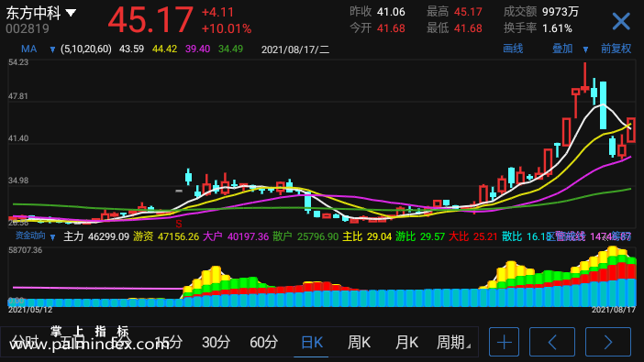The height and width of the screenshot is (362, 644).
Task: Select the 30分 period tab
Action: point(216,343)
